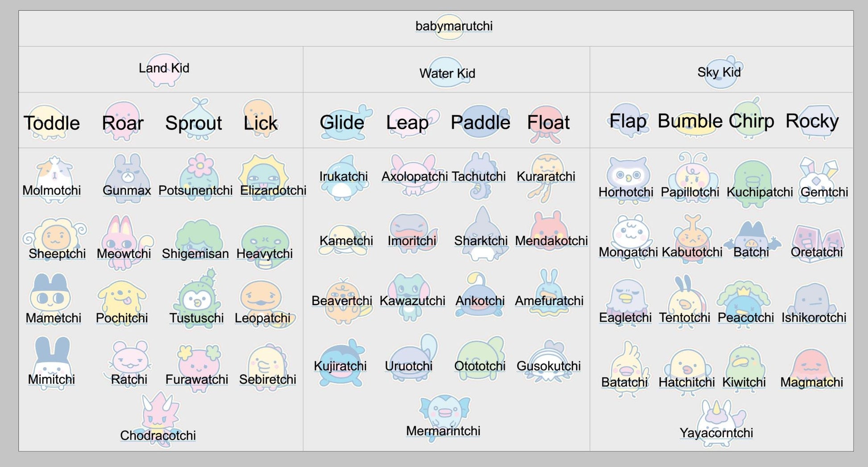This screenshot has width=868, height=467.
Task: Open the Gusokutchi link
Action: coord(548,366)
